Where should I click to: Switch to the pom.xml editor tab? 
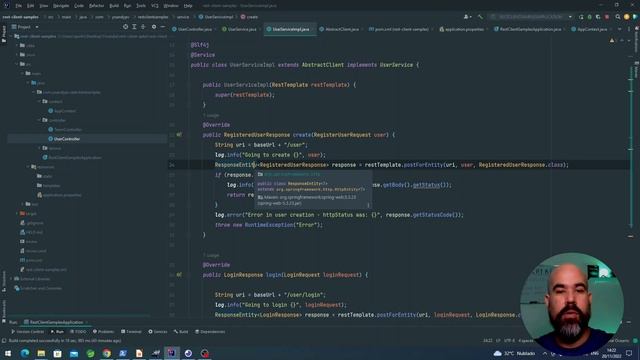pos(401,29)
